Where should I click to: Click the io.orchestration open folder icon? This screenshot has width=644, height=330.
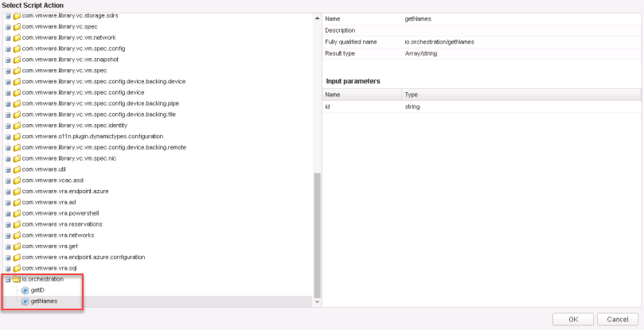[x=17, y=279]
